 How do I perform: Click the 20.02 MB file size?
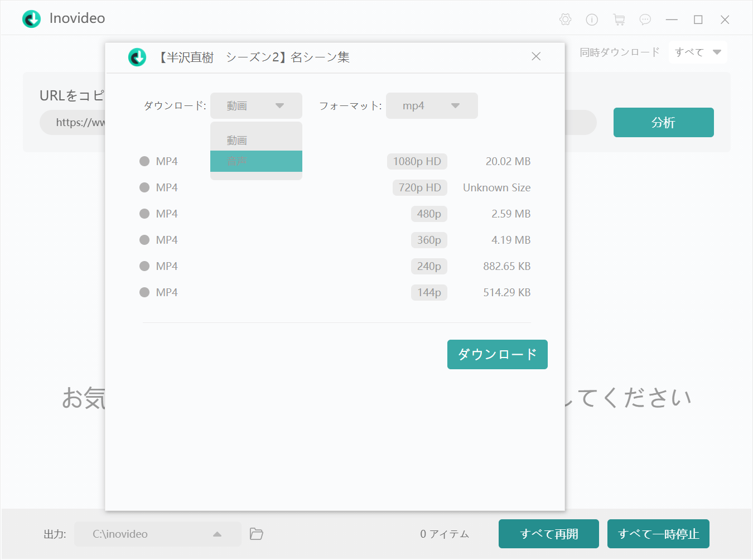508,161
